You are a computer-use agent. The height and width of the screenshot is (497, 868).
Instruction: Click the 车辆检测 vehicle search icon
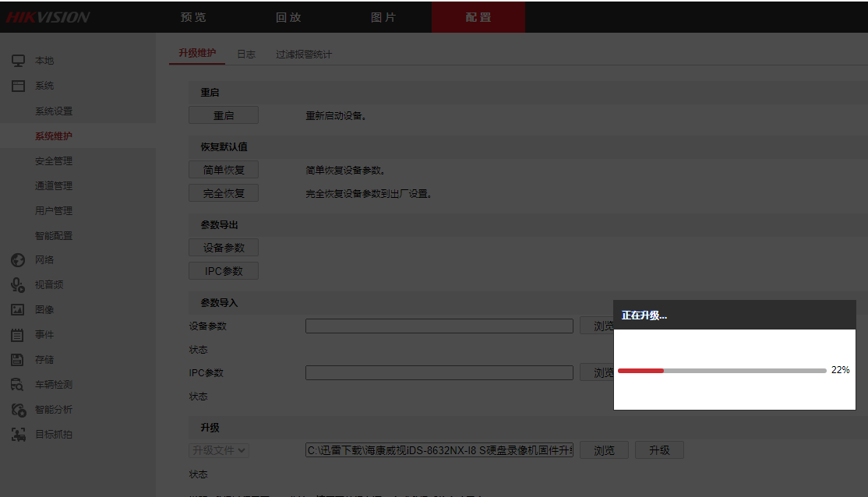pos(18,384)
